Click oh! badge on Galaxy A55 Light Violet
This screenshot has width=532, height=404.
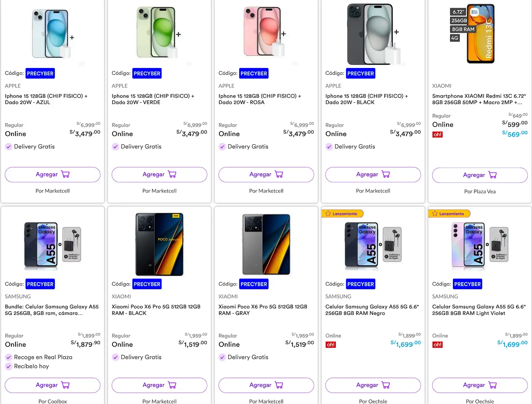pyautogui.click(x=437, y=345)
